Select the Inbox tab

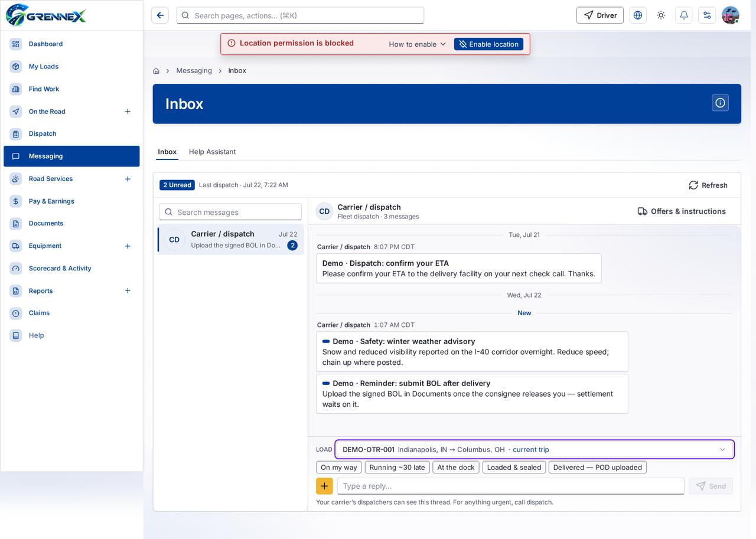coord(167,152)
